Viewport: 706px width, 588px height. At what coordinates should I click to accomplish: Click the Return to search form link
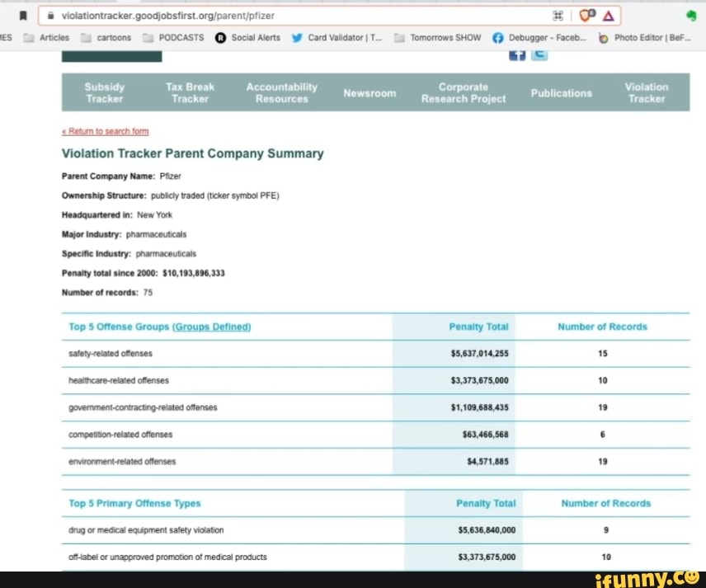tap(106, 131)
